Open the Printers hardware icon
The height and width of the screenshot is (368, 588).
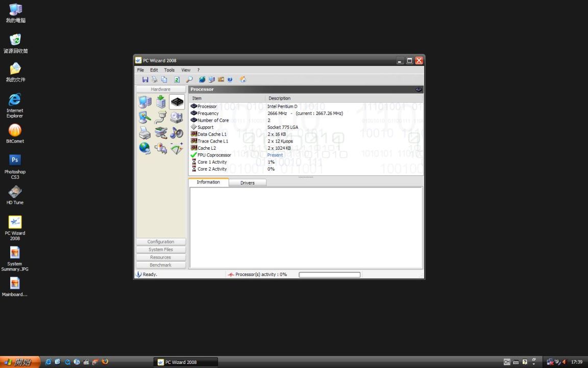[x=145, y=133]
